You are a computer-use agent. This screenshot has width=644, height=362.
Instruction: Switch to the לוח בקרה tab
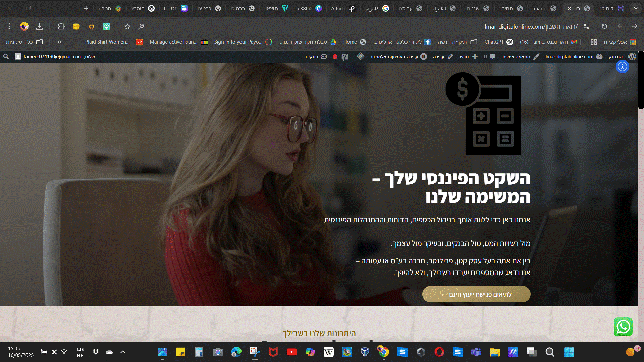pyautogui.click(x=611, y=8)
